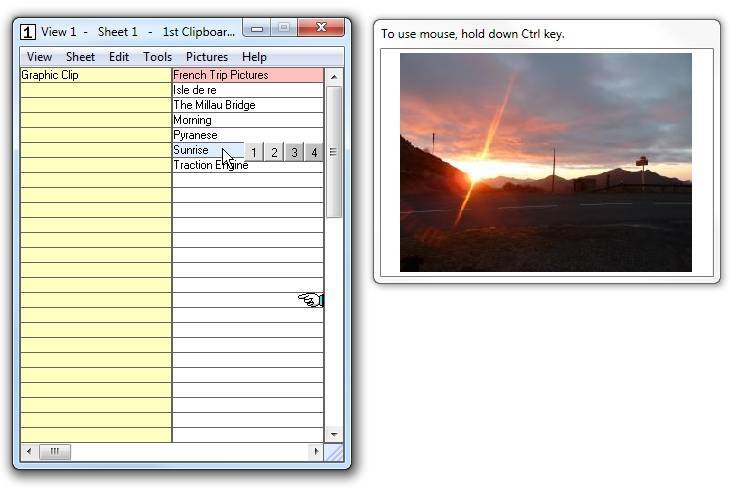Select the French Trip Pictures header cell
The height and width of the screenshot is (491, 729).
point(248,75)
